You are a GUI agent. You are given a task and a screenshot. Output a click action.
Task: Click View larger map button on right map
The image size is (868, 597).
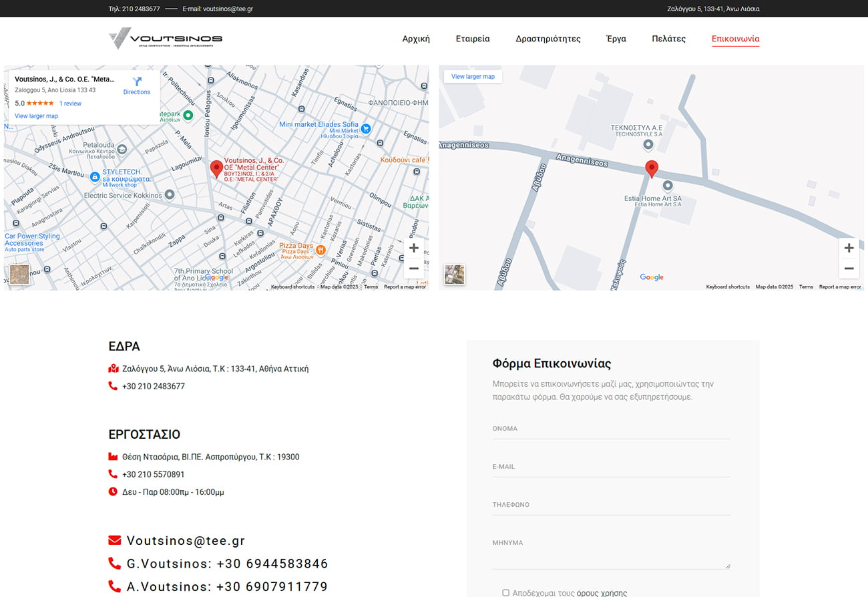[473, 77]
